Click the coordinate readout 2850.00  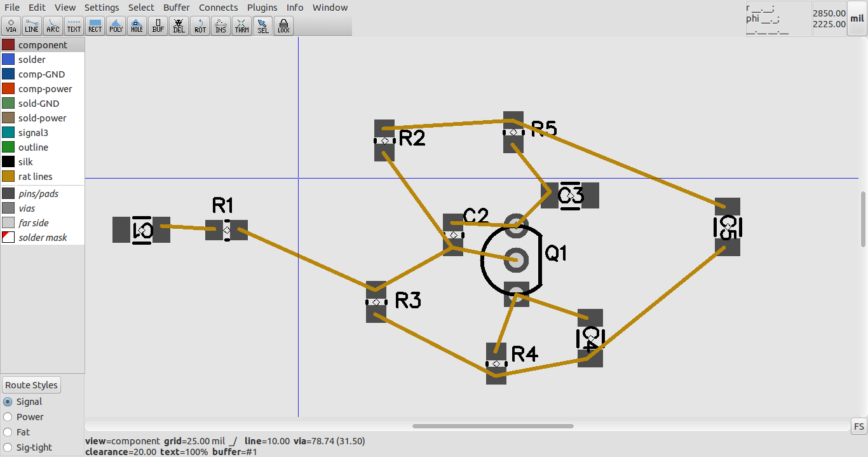click(829, 13)
